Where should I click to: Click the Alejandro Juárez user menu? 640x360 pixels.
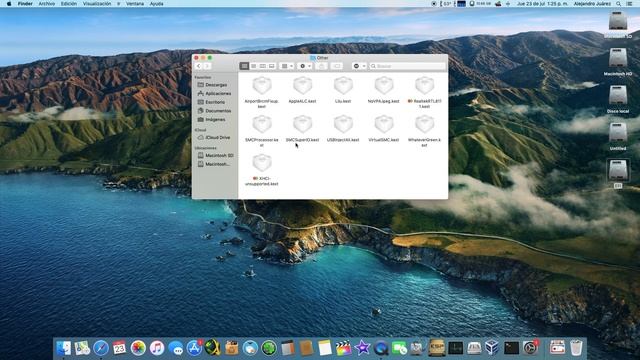coord(592,4)
